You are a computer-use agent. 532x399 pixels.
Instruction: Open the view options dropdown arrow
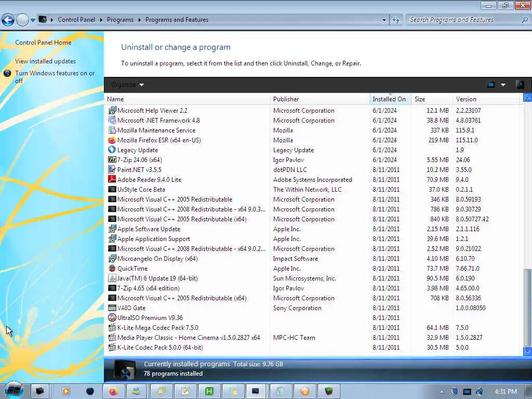tap(503, 85)
